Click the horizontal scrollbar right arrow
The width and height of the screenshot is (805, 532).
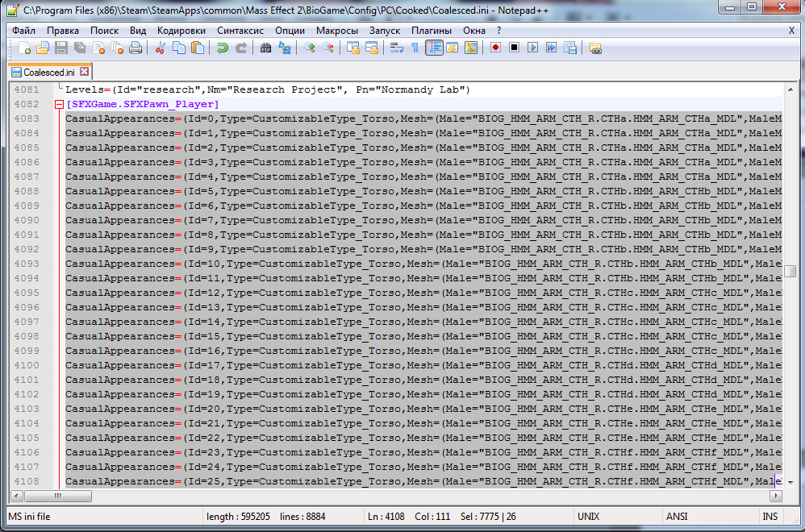[776, 496]
